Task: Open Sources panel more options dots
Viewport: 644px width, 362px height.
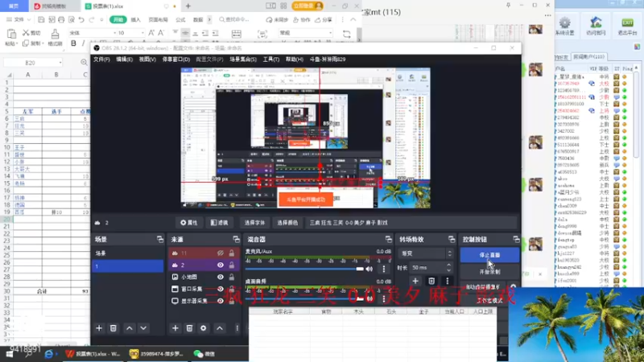Action: 237,328
